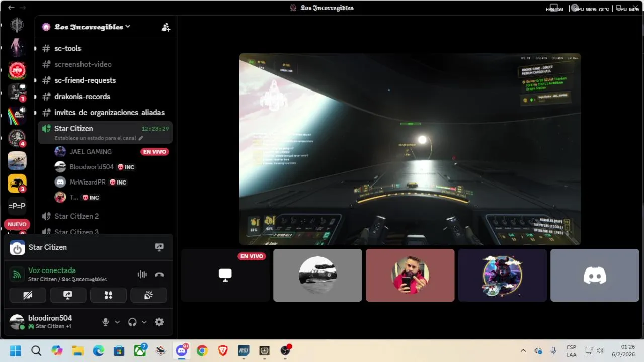This screenshot has width=644, height=362.
Task: Edit the channel status with pencil icon
Action: [x=141, y=138]
